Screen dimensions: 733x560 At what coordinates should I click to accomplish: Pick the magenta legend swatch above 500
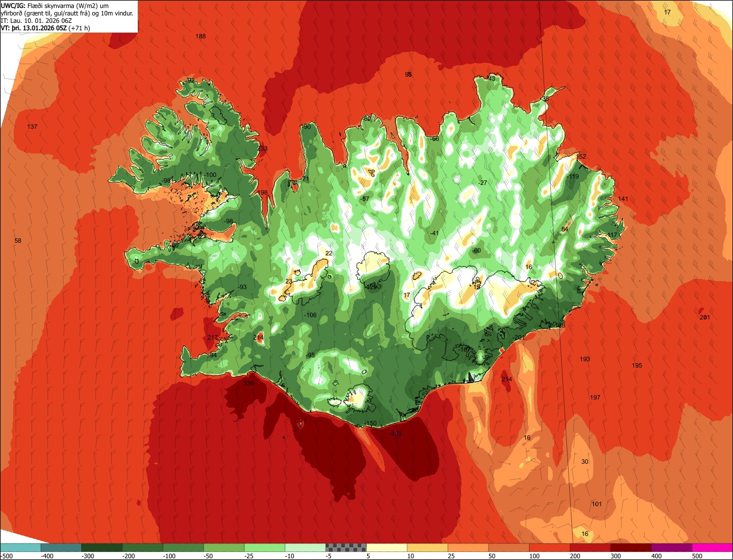pyautogui.click(x=712, y=547)
